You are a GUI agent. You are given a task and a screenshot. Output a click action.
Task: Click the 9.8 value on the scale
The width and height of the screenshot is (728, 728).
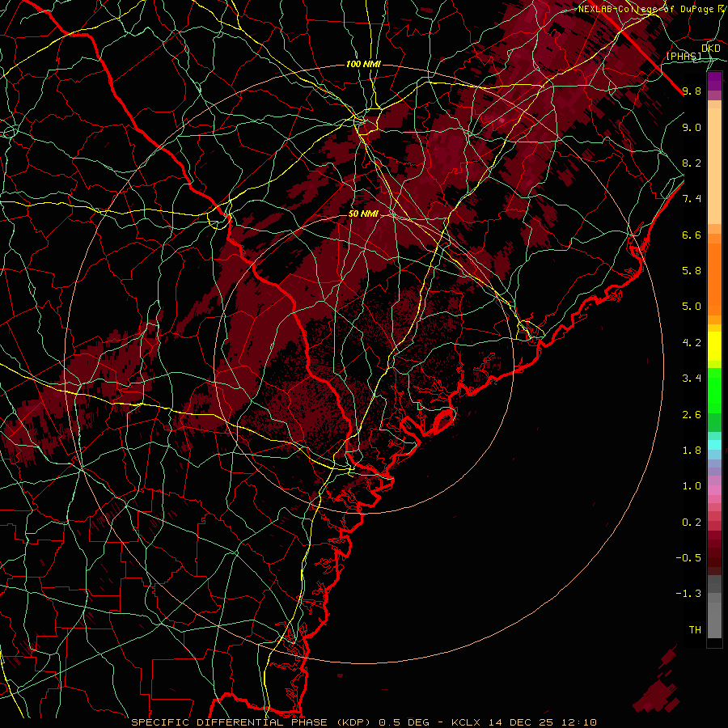692,91
